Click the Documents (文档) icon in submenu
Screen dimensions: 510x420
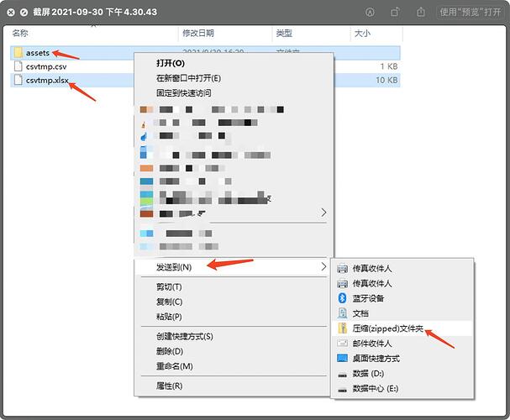coord(342,313)
